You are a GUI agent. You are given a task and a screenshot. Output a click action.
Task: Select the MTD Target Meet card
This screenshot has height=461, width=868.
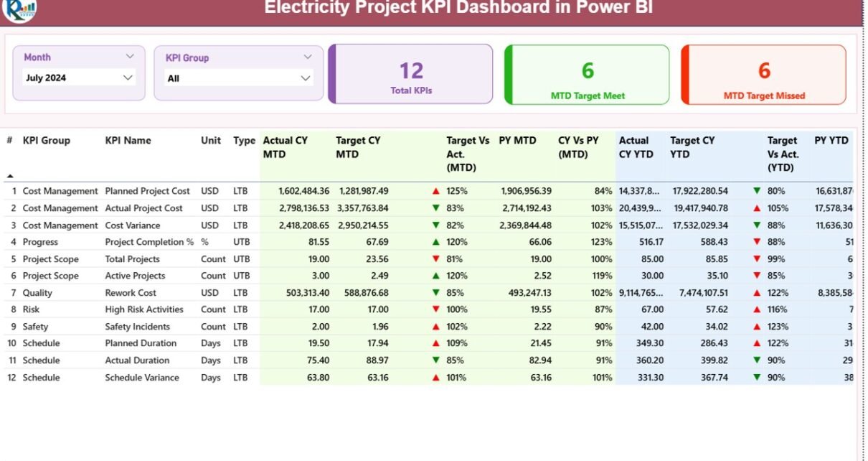coord(587,75)
